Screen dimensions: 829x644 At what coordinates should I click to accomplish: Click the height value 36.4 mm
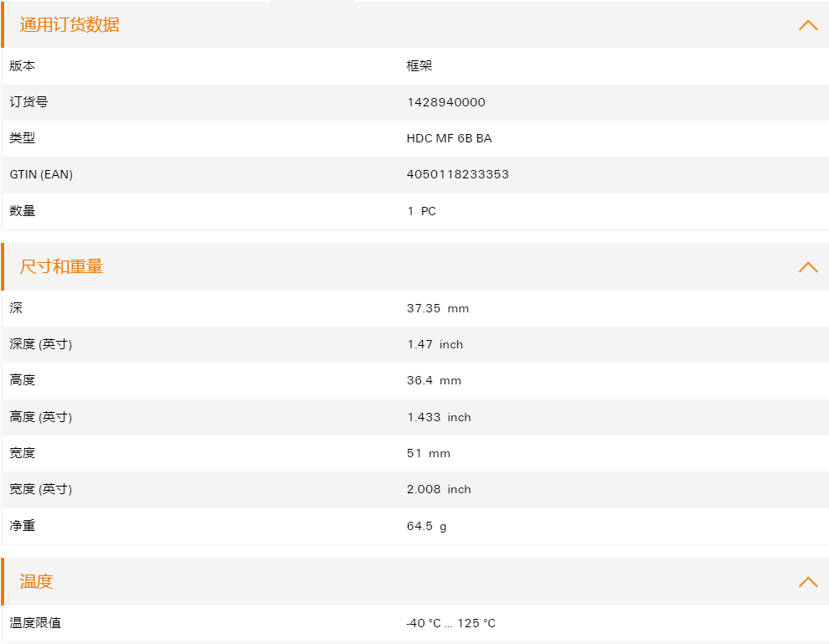pos(434,381)
